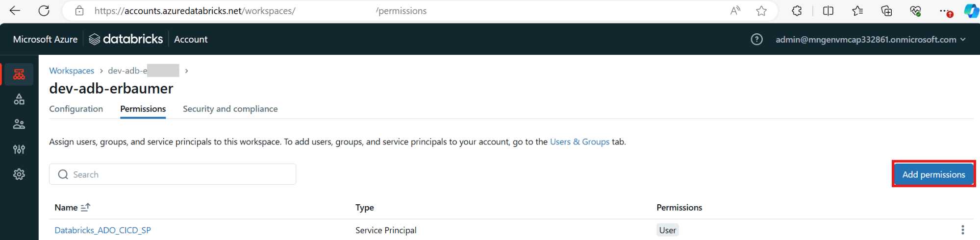The width and height of the screenshot is (980, 240).
Task: Open the Previews sliders icon in sidebar
Action: pos(19,149)
